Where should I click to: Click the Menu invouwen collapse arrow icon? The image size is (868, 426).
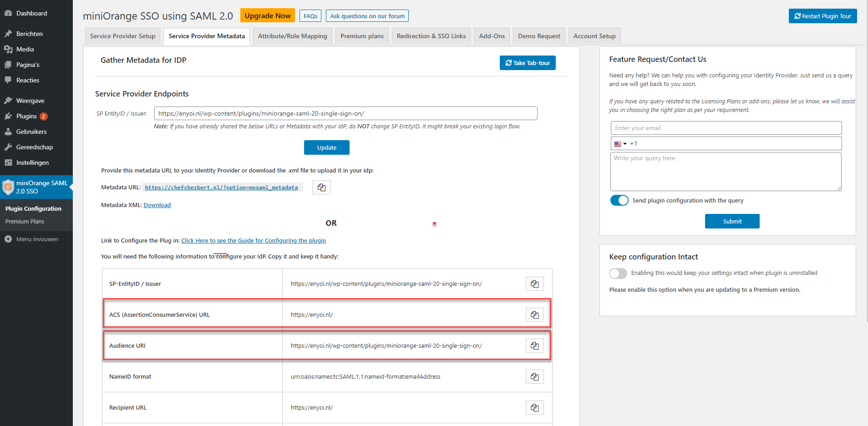pyautogui.click(x=8, y=239)
